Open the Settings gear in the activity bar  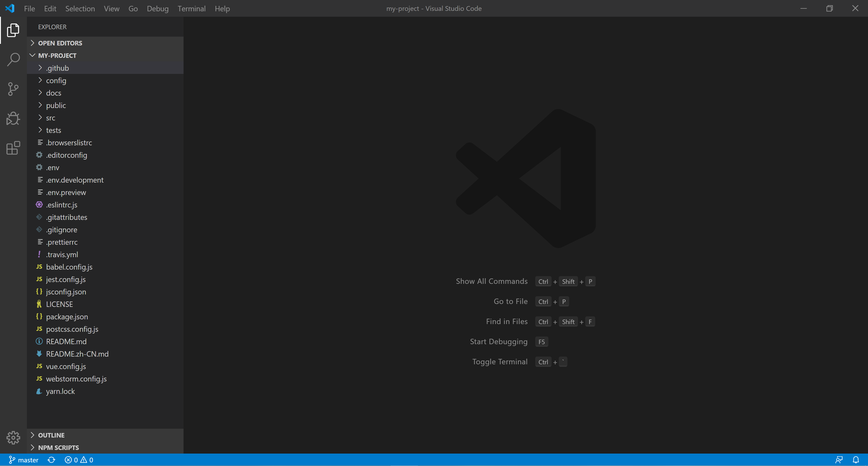pyautogui.click(x=13, y=438)
